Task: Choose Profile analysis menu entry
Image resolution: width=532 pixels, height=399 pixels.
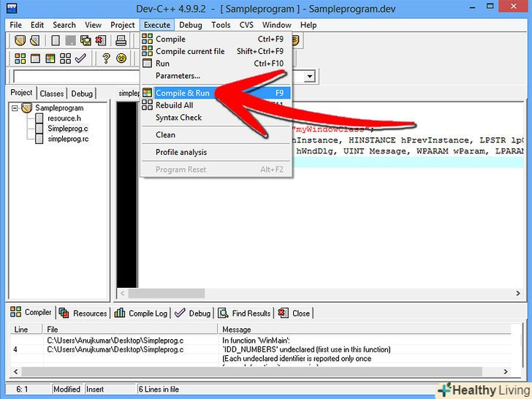Action: [216, 152]
